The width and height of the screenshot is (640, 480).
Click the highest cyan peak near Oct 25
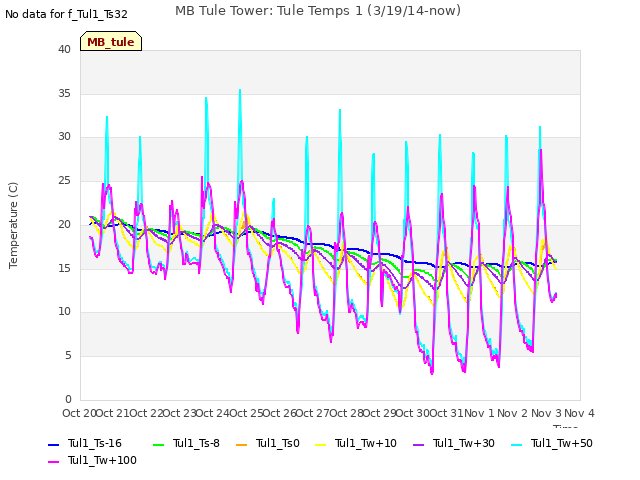tap(240, 90)
